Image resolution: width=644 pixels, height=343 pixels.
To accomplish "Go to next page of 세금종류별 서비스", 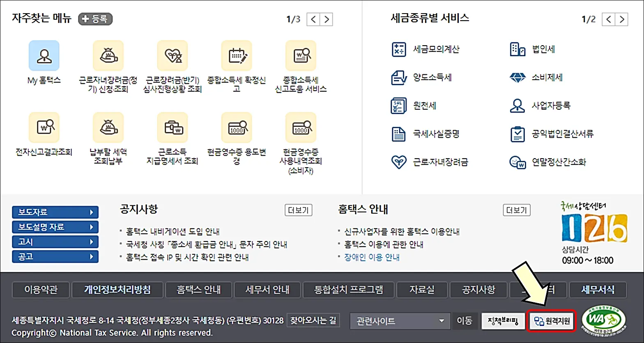I will coord(622,19).
